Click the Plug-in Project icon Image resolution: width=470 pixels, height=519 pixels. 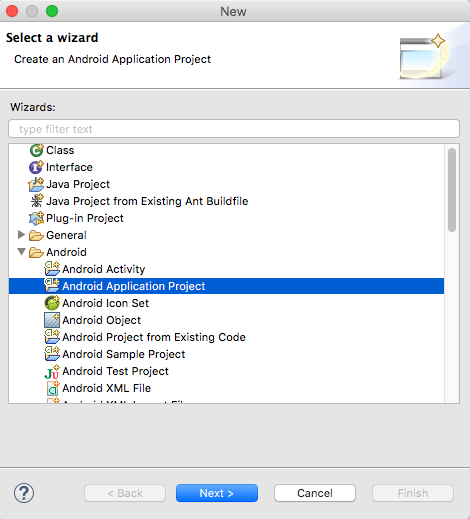point(36,218)
